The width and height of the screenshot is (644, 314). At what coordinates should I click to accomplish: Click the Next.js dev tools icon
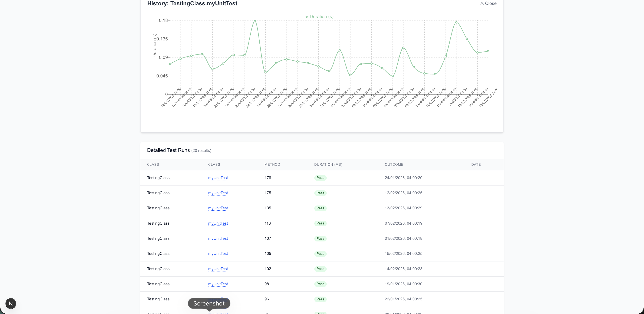point(11,304)
